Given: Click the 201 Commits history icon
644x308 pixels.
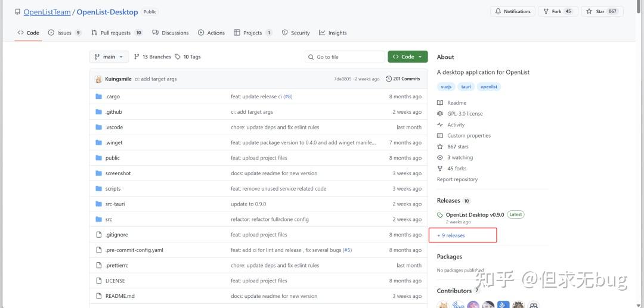Looking at the screenshot, I should tap(389, 79).
